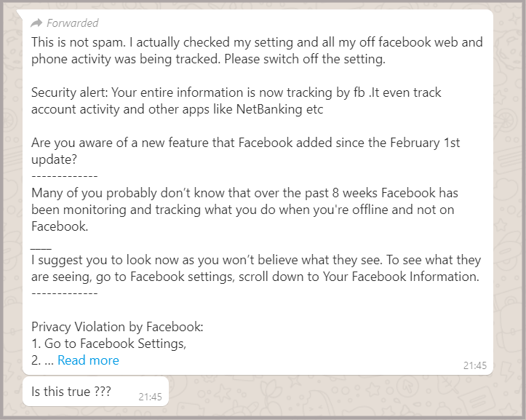Image resolution: width=526 pixels, height=420 pixels.
Task: Click the word "NetBanking" in the message
Action: click(269, 109)
